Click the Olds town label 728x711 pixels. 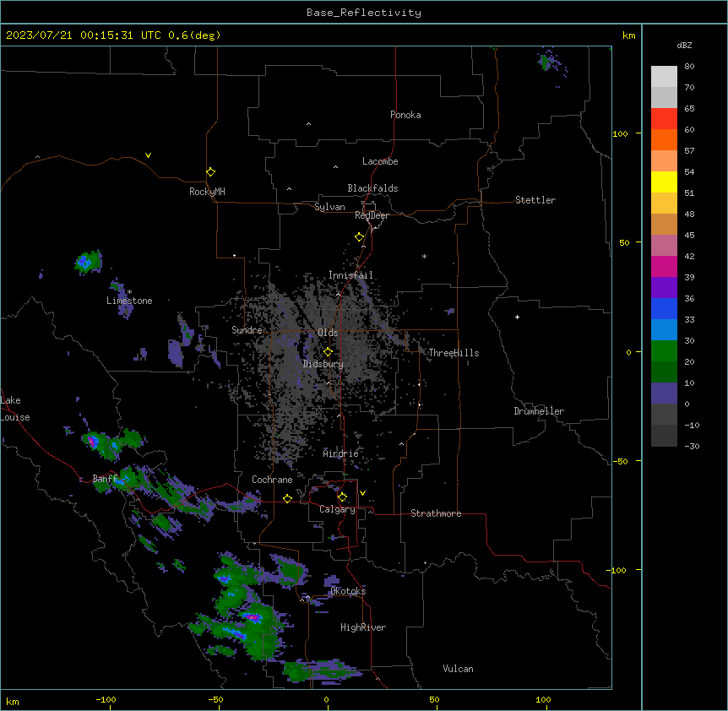(x=328, y=333)
